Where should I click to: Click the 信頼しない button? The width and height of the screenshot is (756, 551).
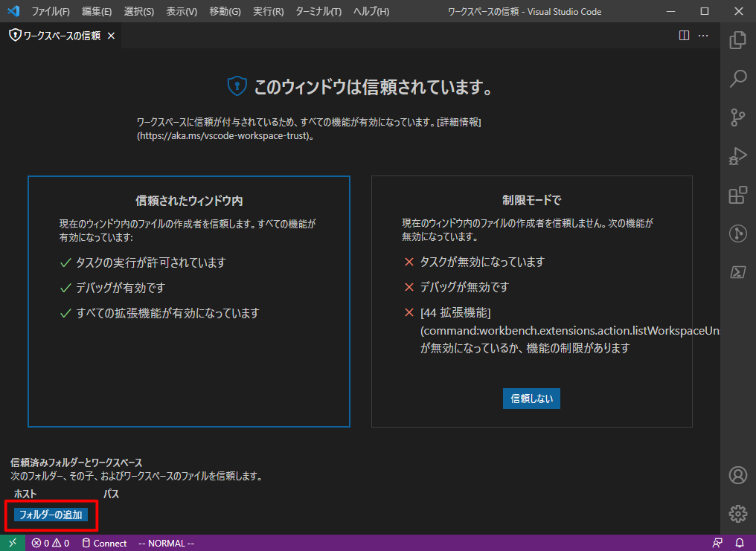[x=531, y=399]
